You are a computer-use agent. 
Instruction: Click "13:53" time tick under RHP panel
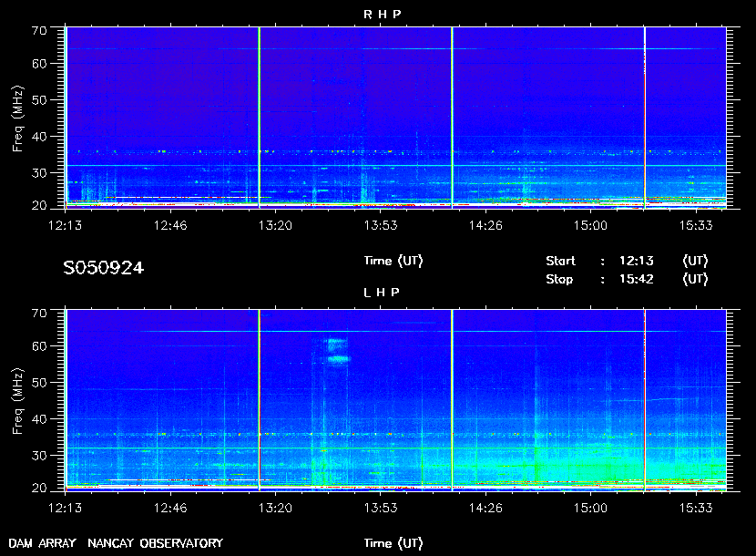(381, 225)
